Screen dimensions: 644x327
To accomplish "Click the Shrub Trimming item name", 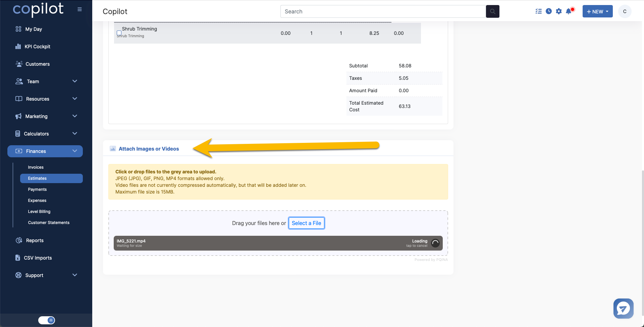I will (139, 29).
